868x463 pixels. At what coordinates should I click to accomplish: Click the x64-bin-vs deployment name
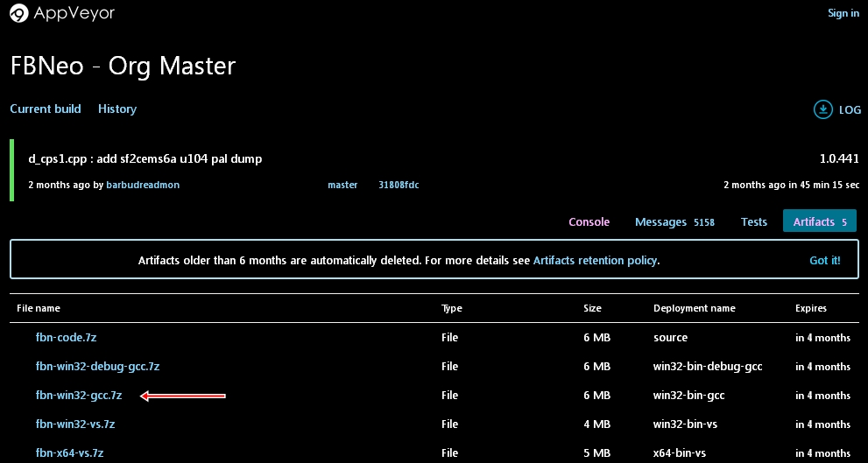pos(680,453)
